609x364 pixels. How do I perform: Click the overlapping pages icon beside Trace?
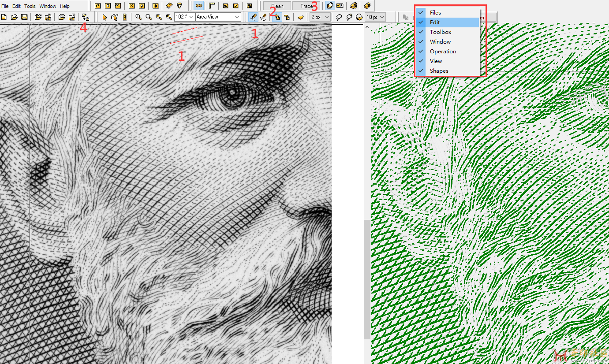coord(330,6)
